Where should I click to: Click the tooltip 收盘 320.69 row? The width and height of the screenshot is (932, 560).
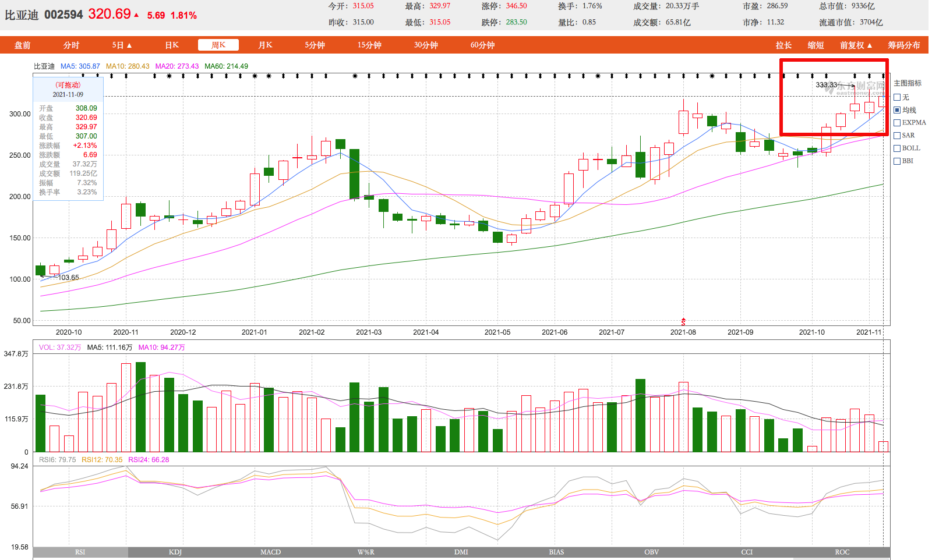68,118
